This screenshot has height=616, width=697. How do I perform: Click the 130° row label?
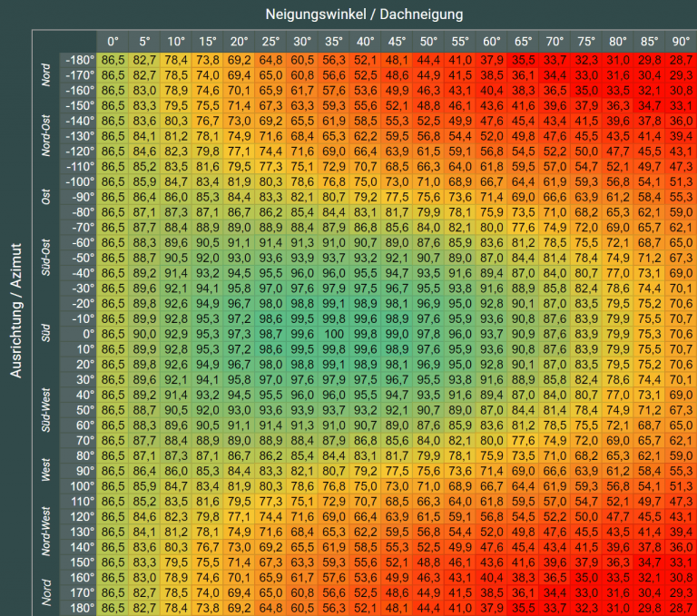tap(78, 532)
